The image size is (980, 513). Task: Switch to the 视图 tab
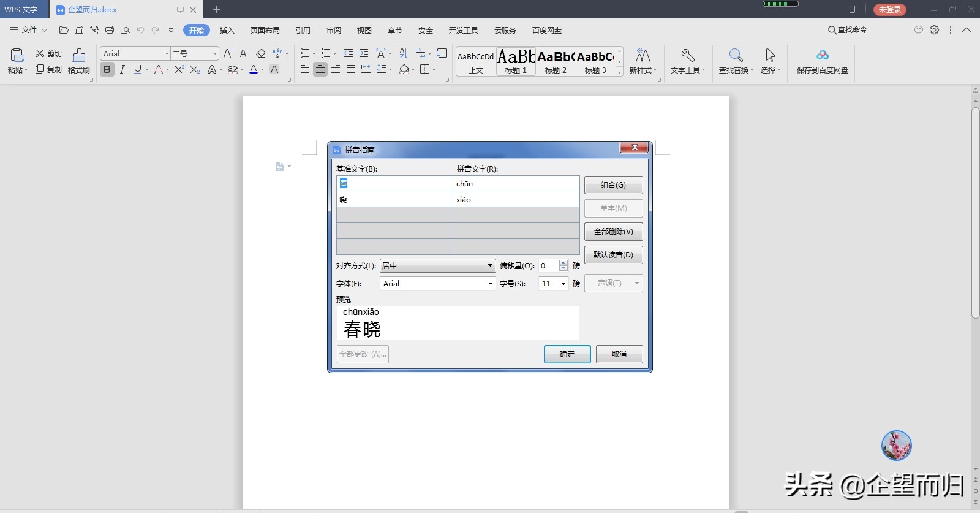(x=364, y=30)
